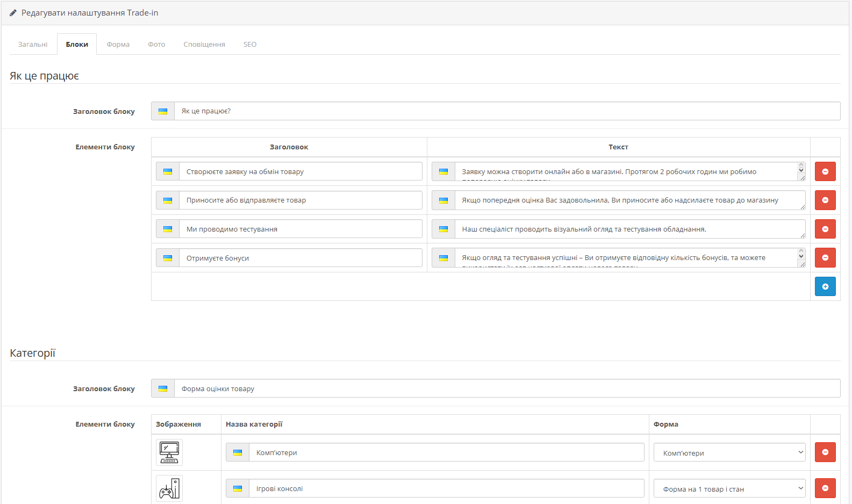Open the 'Форма' tab

pos(118,44)
